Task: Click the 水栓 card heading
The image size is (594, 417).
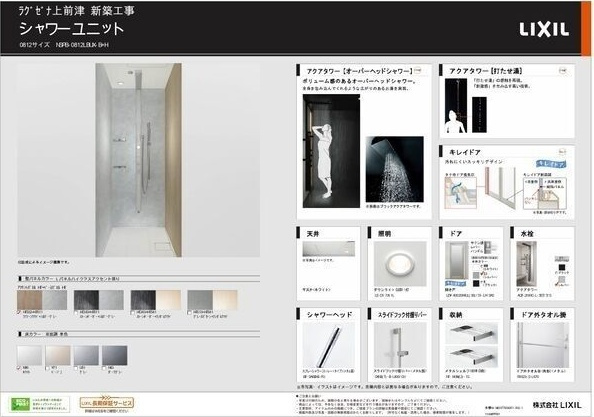Action: pos(527,234)
